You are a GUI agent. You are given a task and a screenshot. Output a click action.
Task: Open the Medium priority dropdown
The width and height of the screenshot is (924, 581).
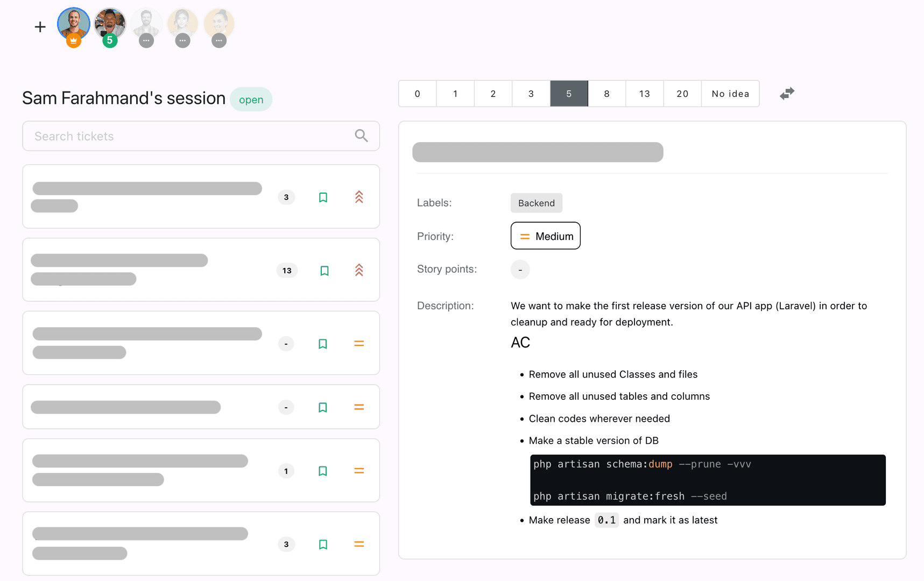pyautogui.click(x=545, y=236)
